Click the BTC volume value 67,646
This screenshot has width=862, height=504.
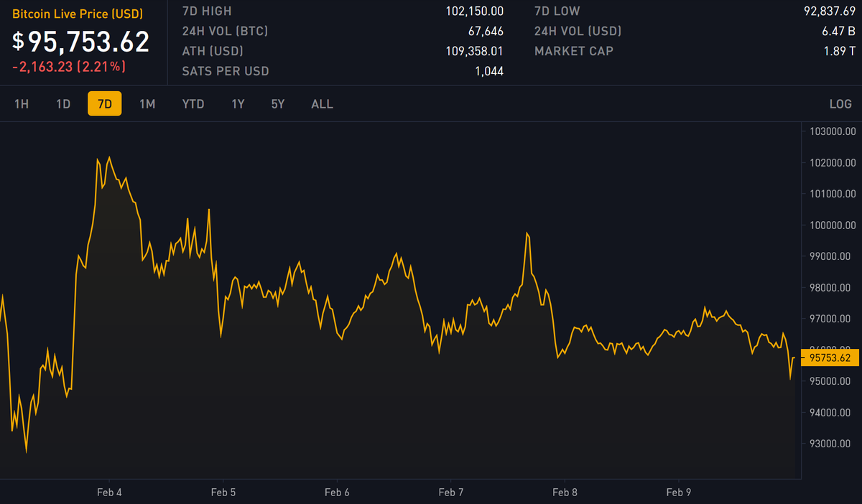485,32
